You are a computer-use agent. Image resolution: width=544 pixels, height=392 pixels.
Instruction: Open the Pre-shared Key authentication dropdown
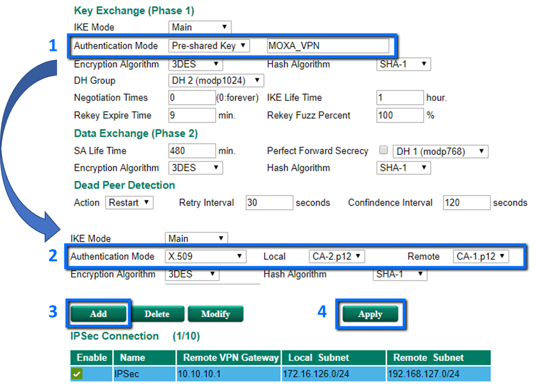pos(208,46)
